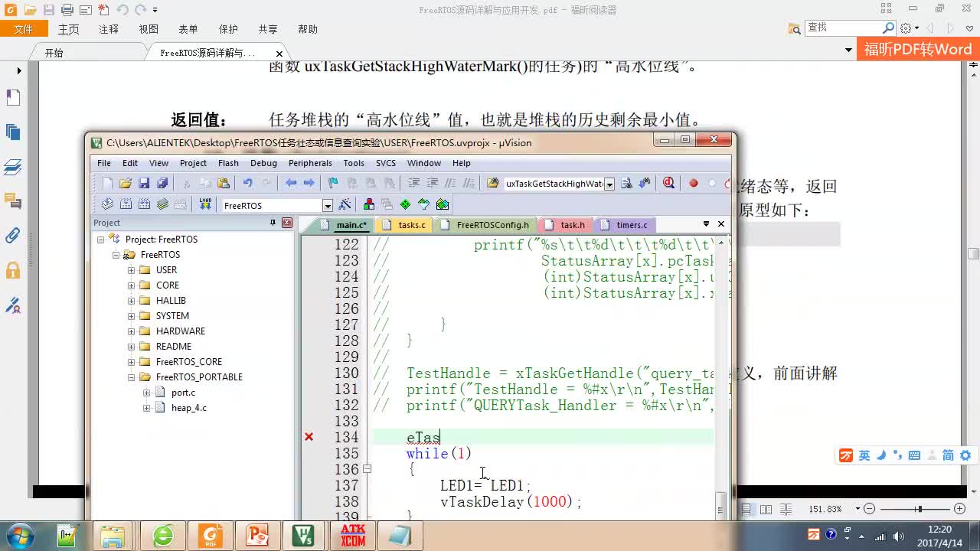Open attachments paperclip panel in Foxit sidebar
This screenshot has height=551, width=980.
click(x=13, y=235)
